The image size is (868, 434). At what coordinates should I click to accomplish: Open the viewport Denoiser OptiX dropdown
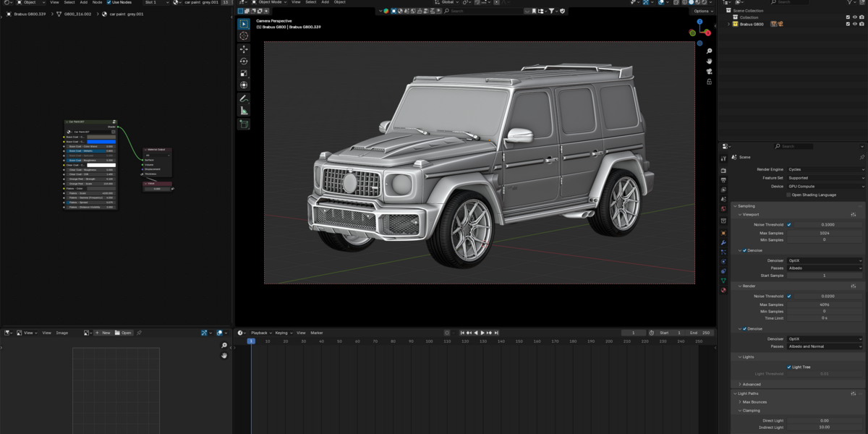pyautogui.click(x=825, y=260)
